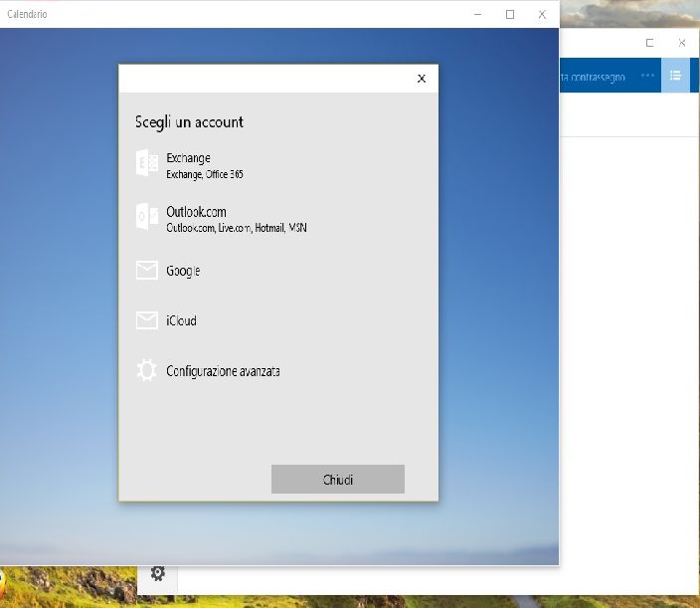Maximize the Calendario window

(x=510, y=14)
